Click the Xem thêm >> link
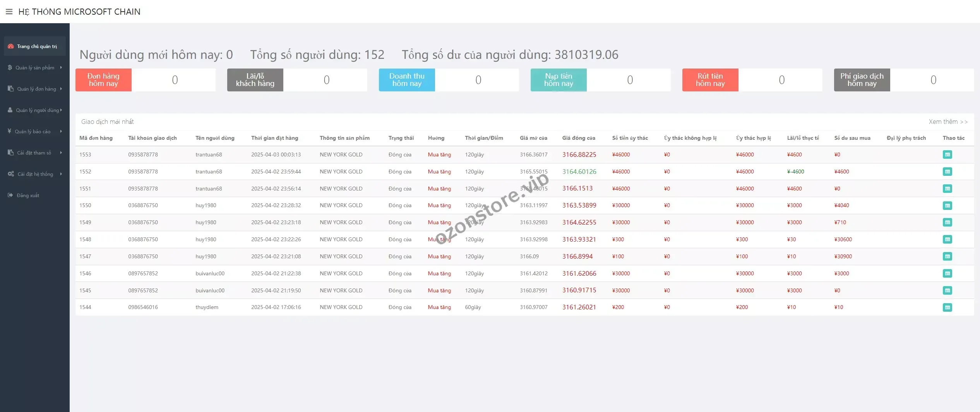 pyautogui.click(x=948, y=122)
